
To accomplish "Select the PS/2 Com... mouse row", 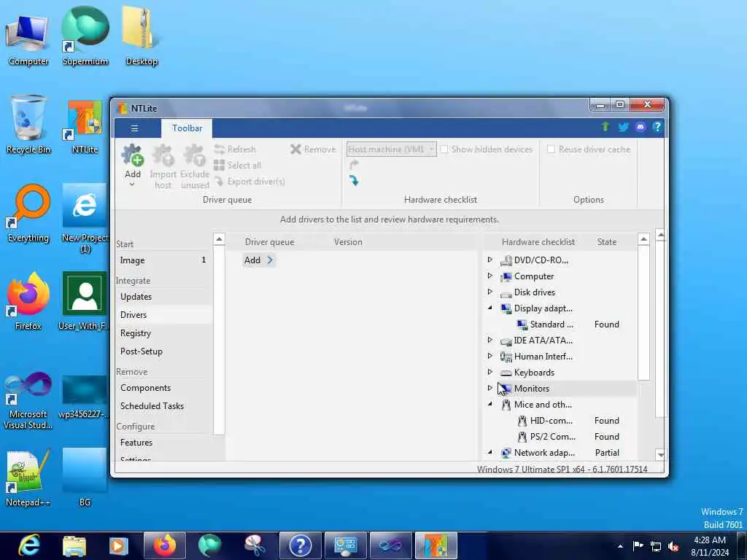I will pyautogui.click(x=560, y=437).
